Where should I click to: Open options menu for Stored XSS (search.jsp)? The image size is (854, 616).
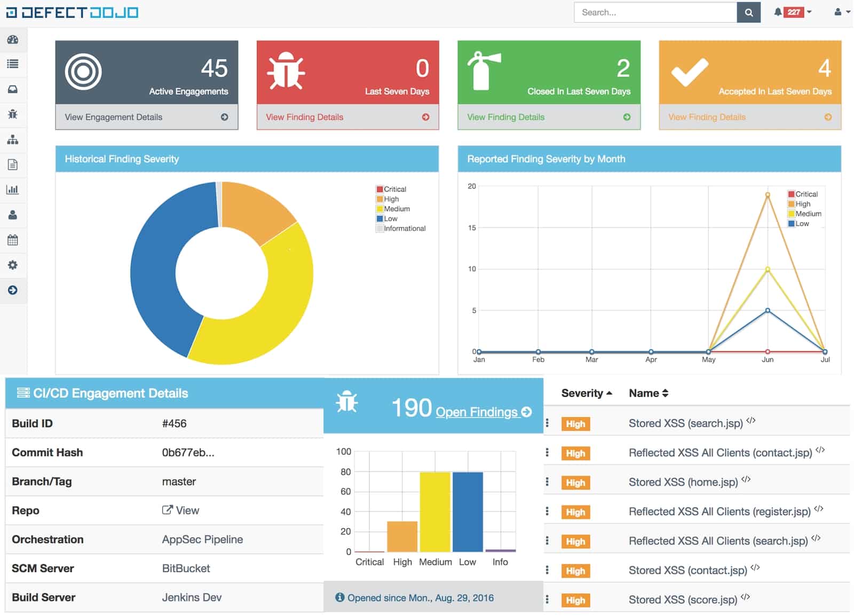[546, 423]
